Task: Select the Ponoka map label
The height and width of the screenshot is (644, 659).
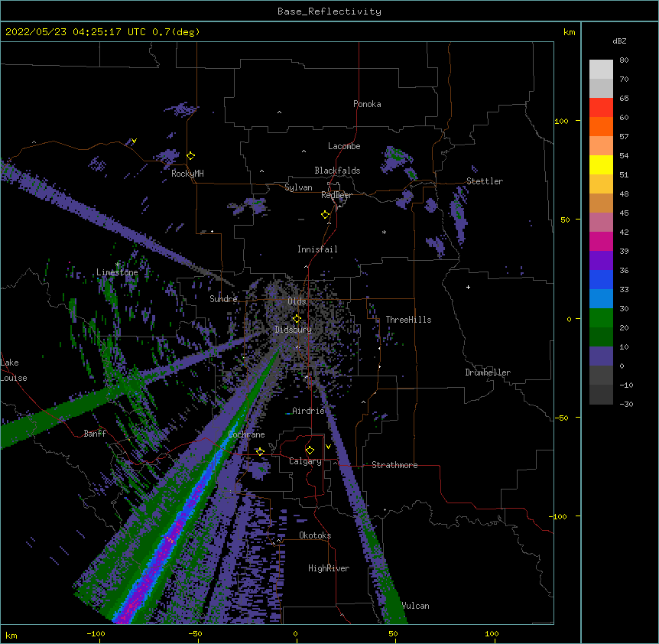Action: click(367, 104)
